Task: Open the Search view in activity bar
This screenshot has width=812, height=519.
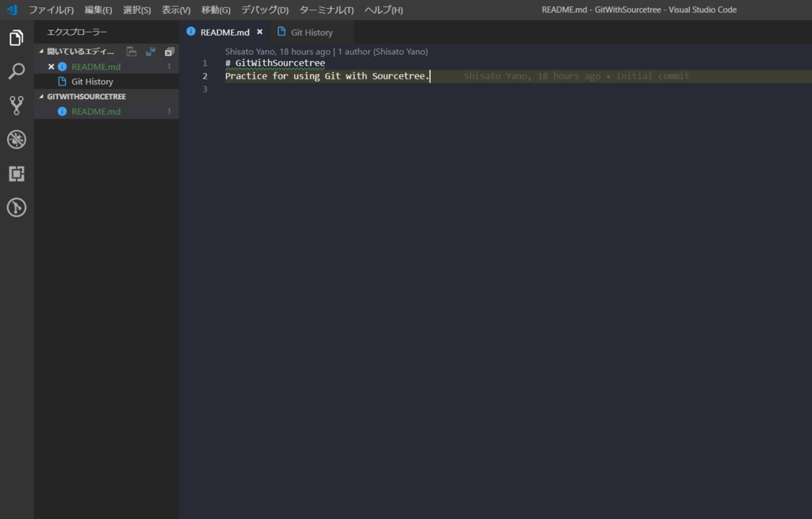Action: (x=17, y=71)
